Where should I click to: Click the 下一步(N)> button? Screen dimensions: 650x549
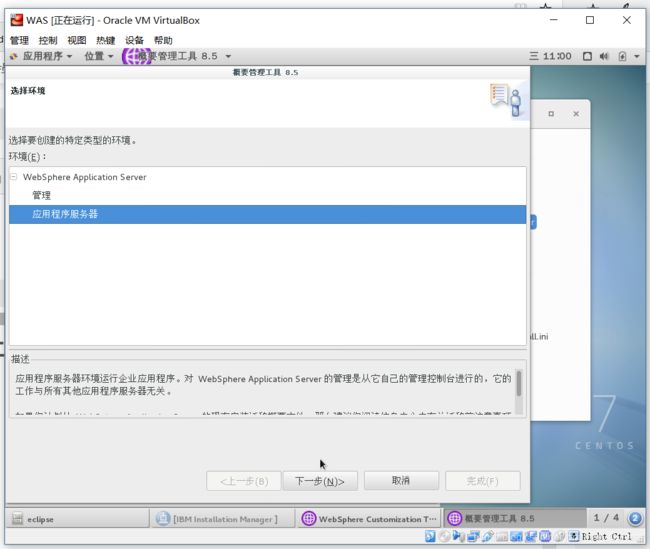pos(320,481)
